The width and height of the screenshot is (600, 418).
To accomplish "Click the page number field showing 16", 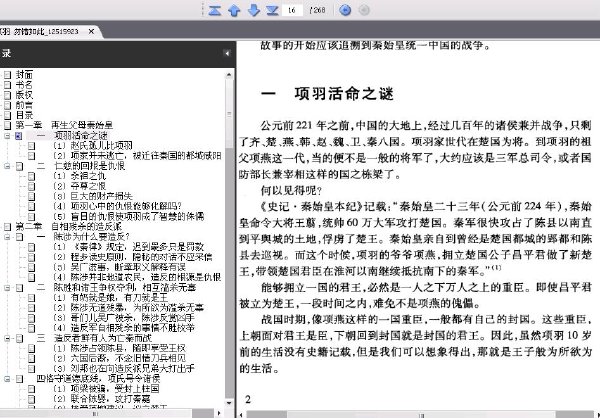I will (292, 10).
